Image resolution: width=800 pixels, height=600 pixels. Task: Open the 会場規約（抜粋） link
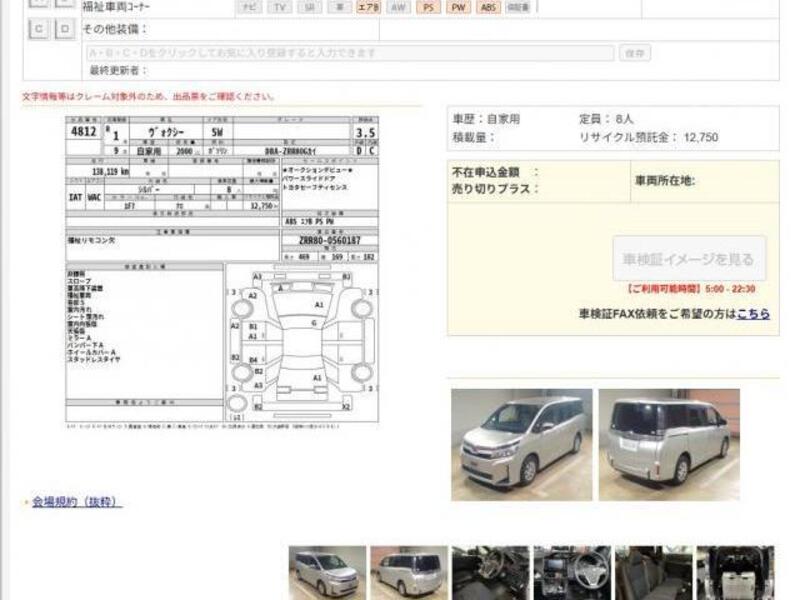(x=76, y=502)
